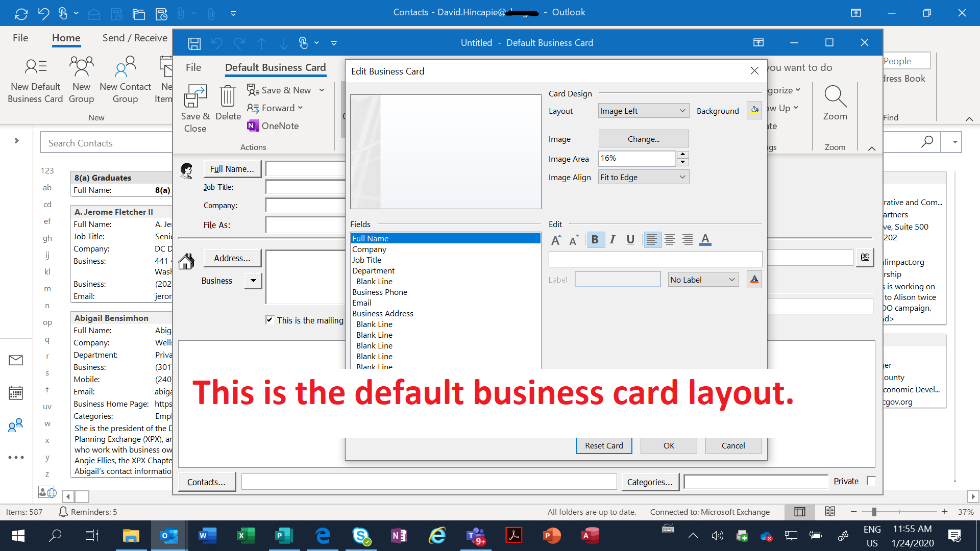Click Increase Font Size icon

[x=556, y=240]
